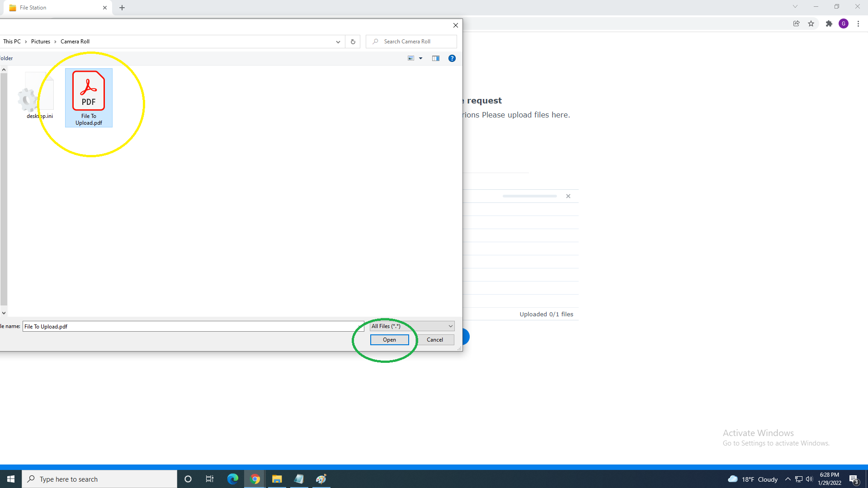Open Microsoft Edge from the taskbar
Image resolution: width=868 pixels, height=488 pixels.
tap(233, 479)
